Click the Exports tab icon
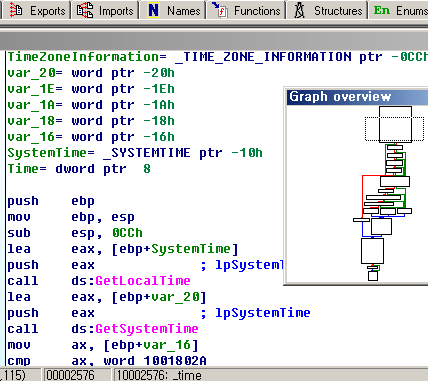 tap(16, 11)
